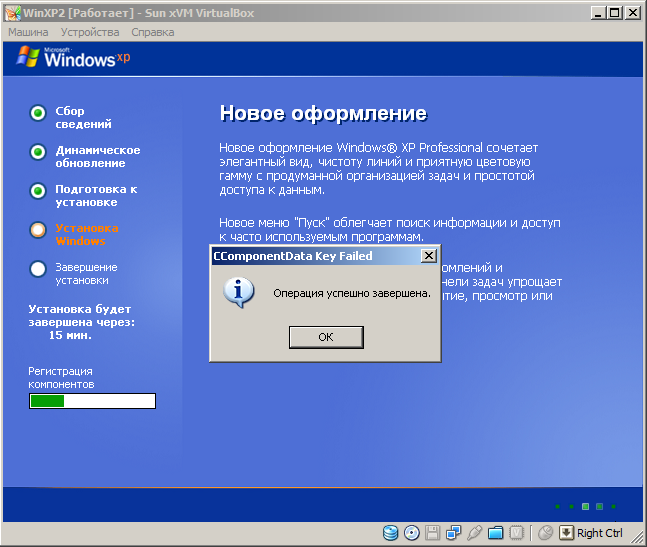This screenshot has height=547, width=647.
Task: Click the CComponentData Key Failed title bar
Action: [x=325, y=256]
